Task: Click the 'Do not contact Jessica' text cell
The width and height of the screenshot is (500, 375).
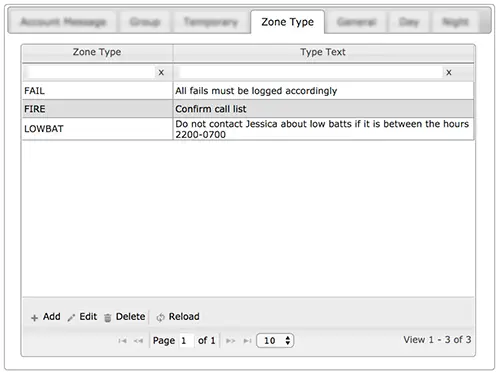Action: 322,129
